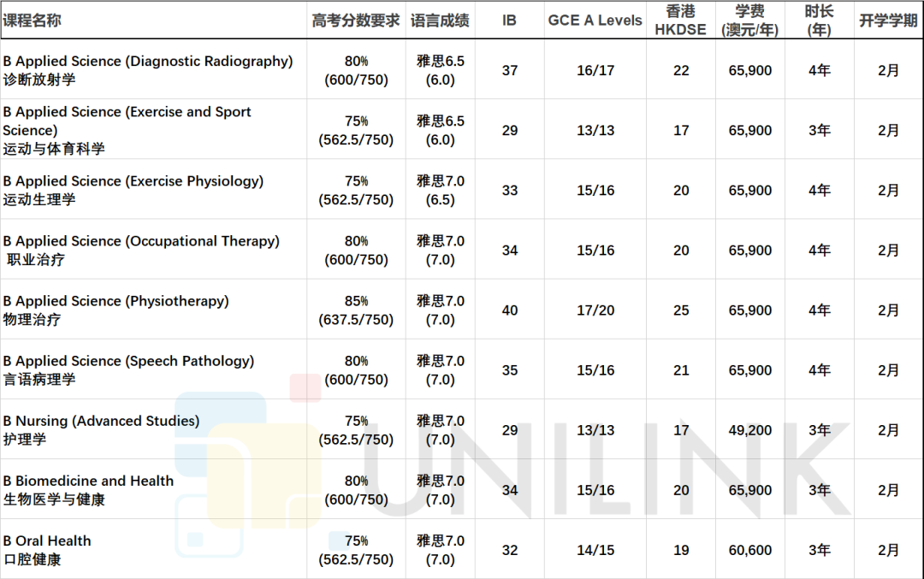Click the HKDSE value 21
924x579 pixels.
tap(681, 370)
